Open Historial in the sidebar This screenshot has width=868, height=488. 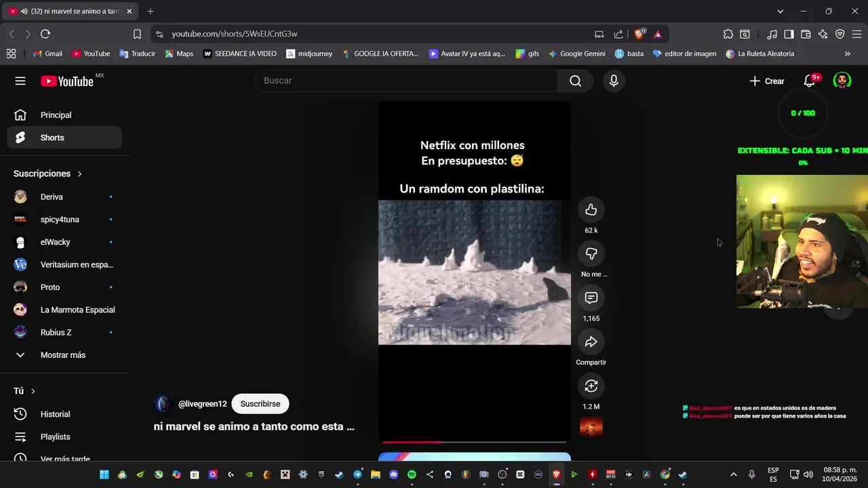(64, 414)
